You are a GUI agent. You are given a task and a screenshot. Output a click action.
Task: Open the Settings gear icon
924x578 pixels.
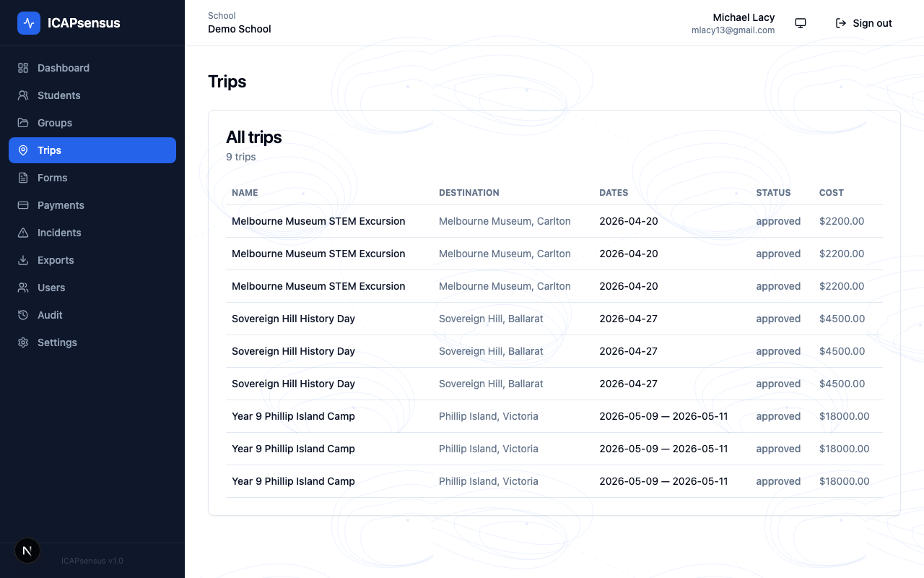(x=23, y=342)
